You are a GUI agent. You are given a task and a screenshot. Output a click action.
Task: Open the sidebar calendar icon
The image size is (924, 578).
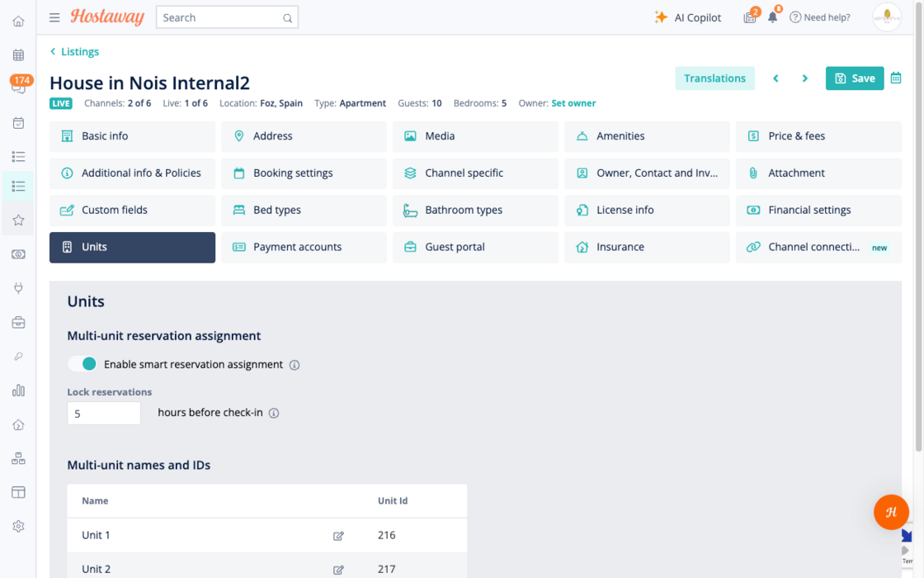pyautogui.click(x=18, y=55)
